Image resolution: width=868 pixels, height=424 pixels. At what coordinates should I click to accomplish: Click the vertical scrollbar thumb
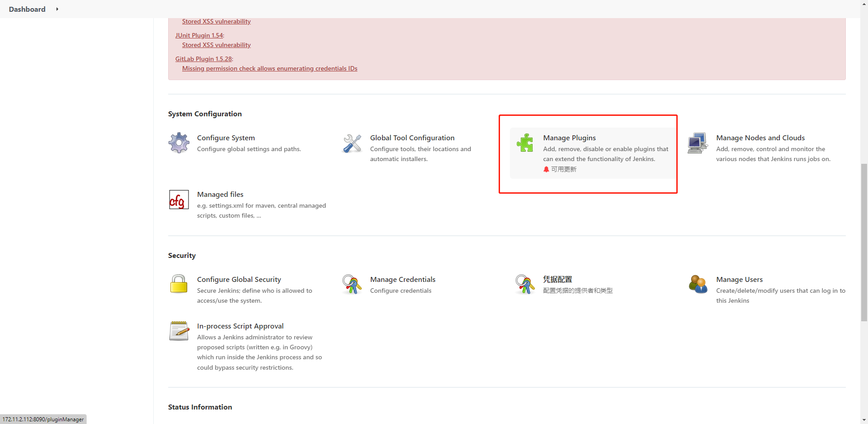[x=864, y=243]
